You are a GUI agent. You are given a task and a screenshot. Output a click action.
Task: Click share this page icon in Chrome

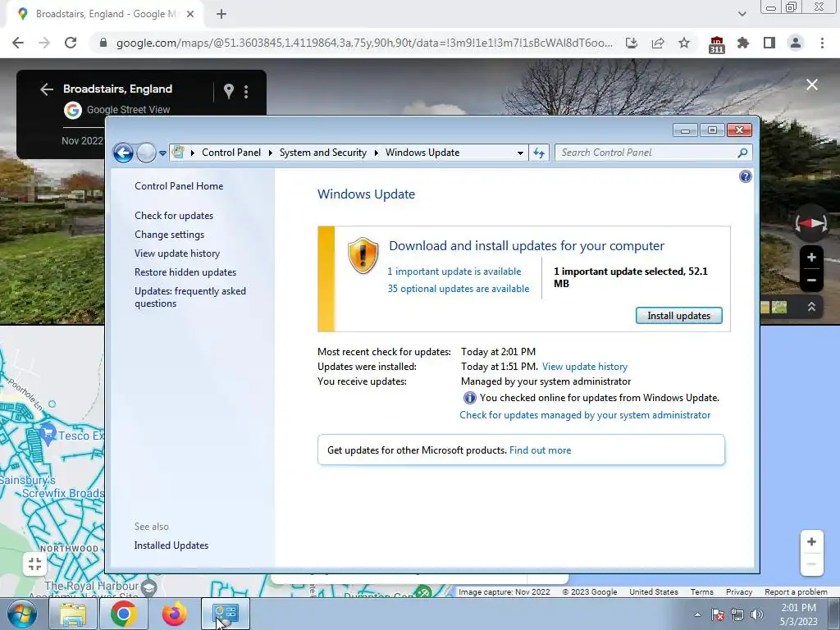[658, 43]
